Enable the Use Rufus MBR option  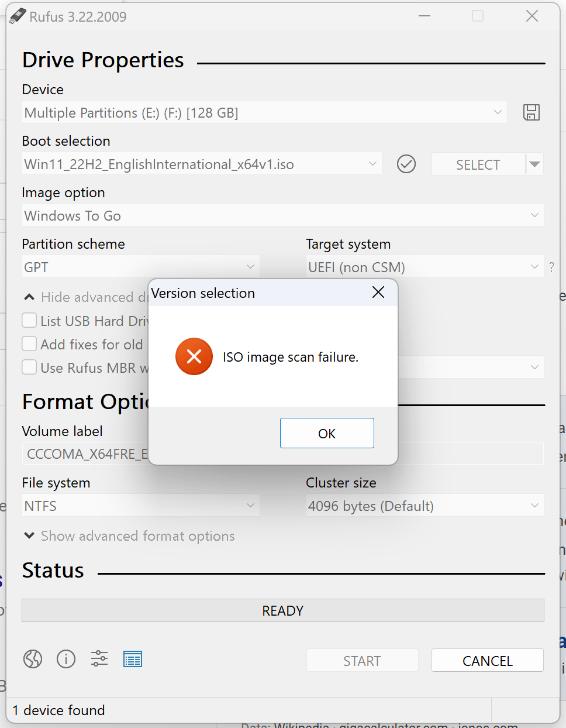pyautogui.click(x=29, y=368)
